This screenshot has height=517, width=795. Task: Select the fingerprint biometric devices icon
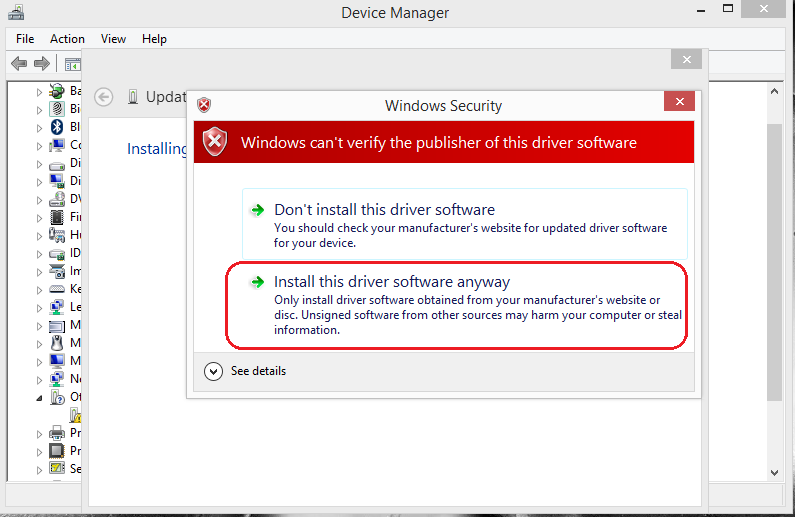coord(57,108)
